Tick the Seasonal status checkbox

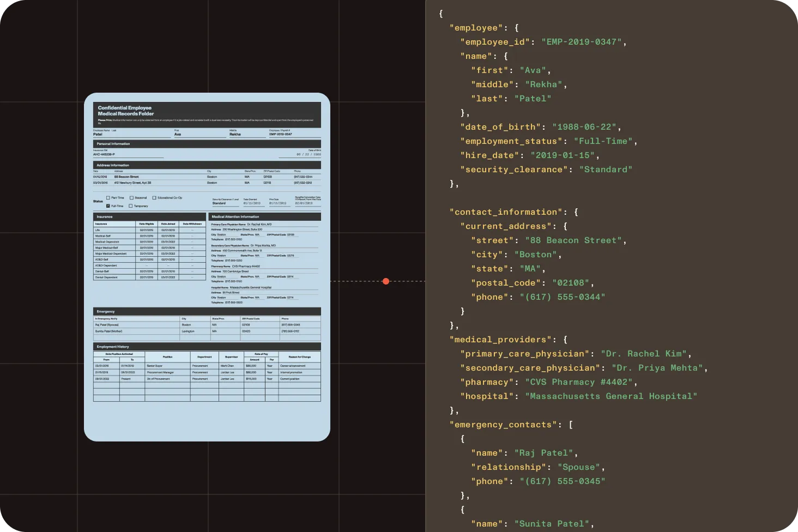click(x=131, y=198)
